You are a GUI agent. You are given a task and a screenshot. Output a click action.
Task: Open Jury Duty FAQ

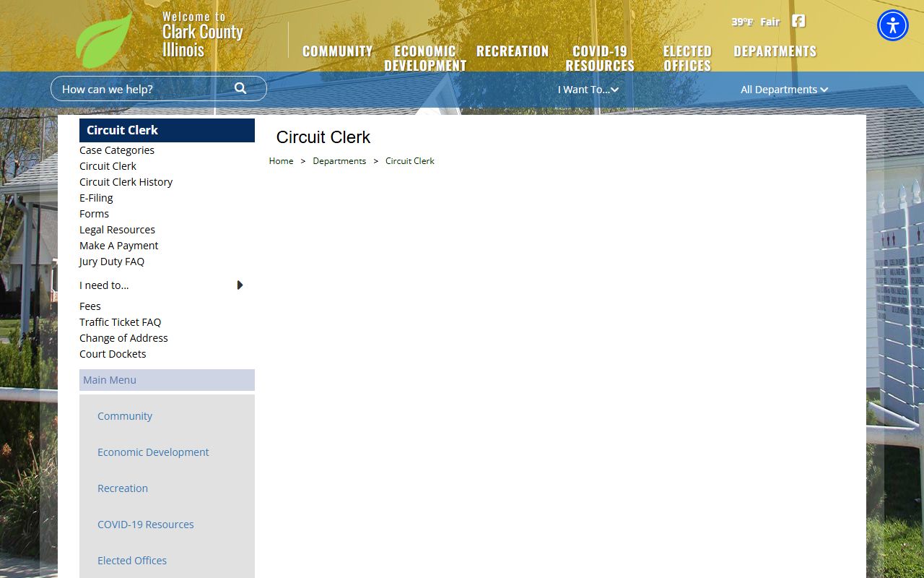point(112,262)
